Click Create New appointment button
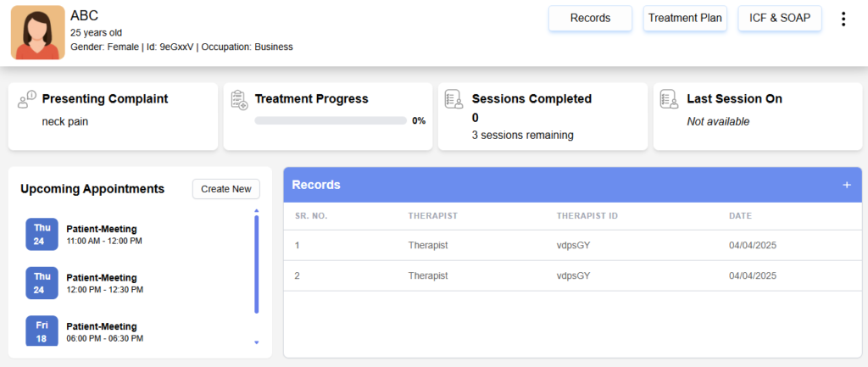Viewport: 868px width, 367px height. click(225, 189)
